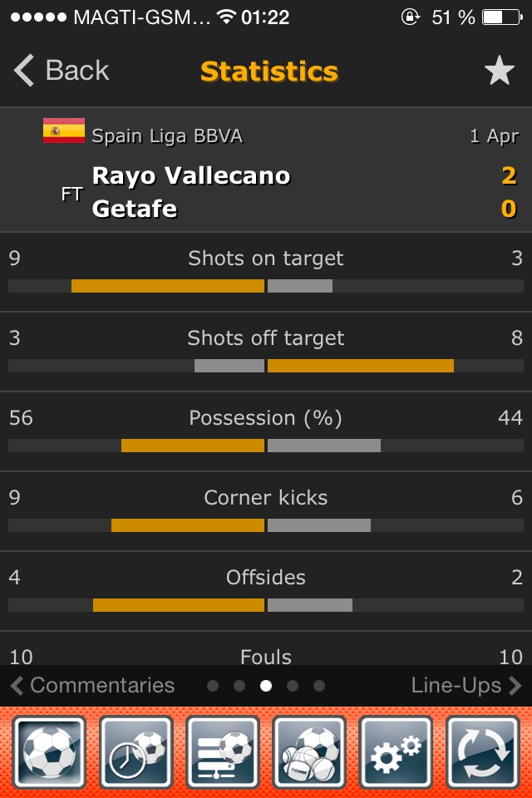Open the league tables list icon
532x798 pixels.
tap(223, 753)
